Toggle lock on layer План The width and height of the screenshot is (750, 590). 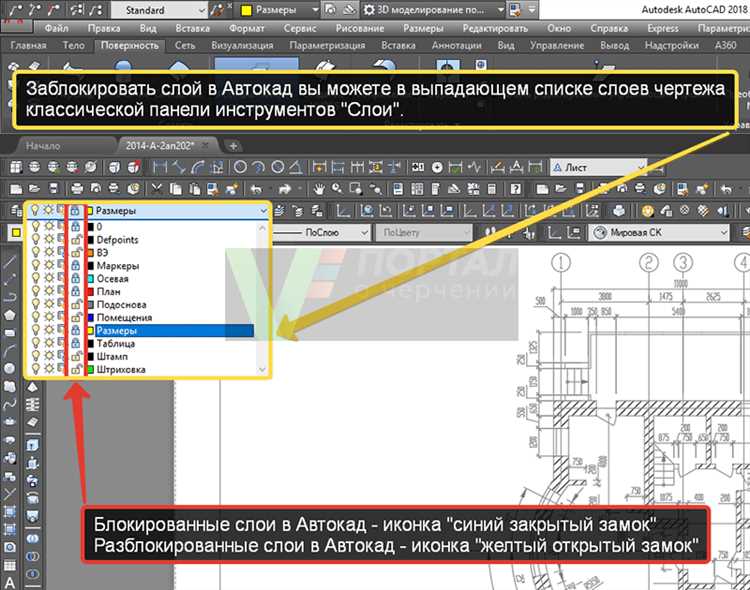coord(76,291)
